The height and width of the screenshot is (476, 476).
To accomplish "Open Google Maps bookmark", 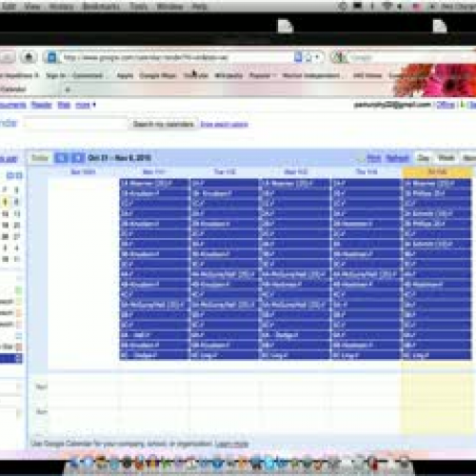I will 158,75.
